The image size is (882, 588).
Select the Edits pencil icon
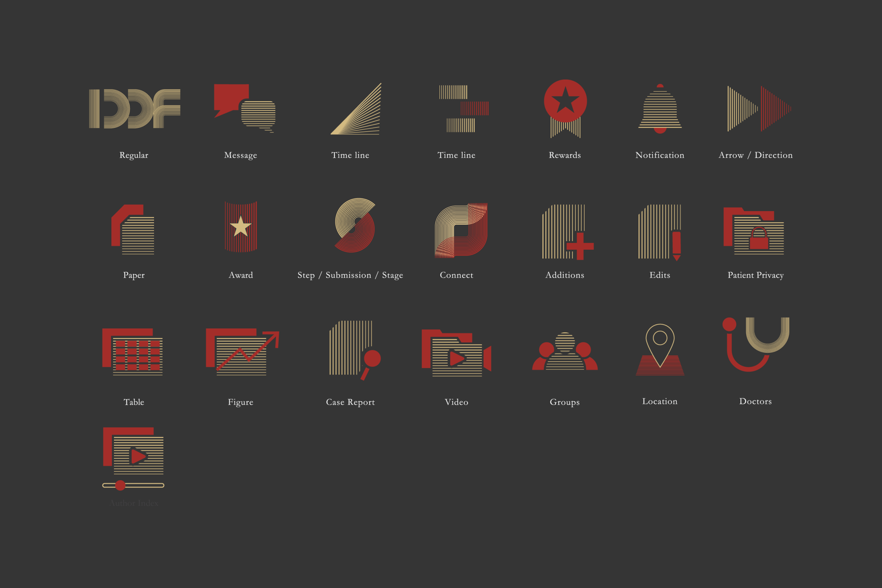[660, 232]
